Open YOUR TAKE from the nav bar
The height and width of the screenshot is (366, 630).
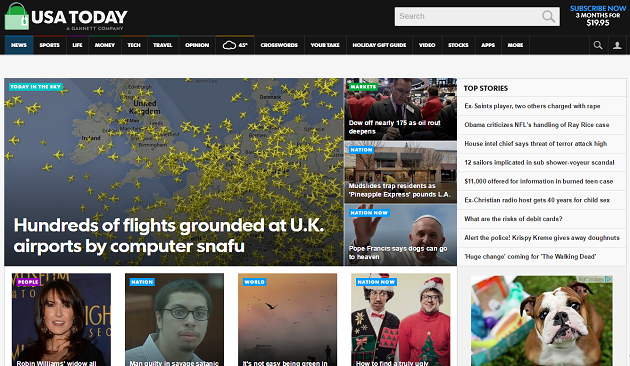[x=325, y=45]
